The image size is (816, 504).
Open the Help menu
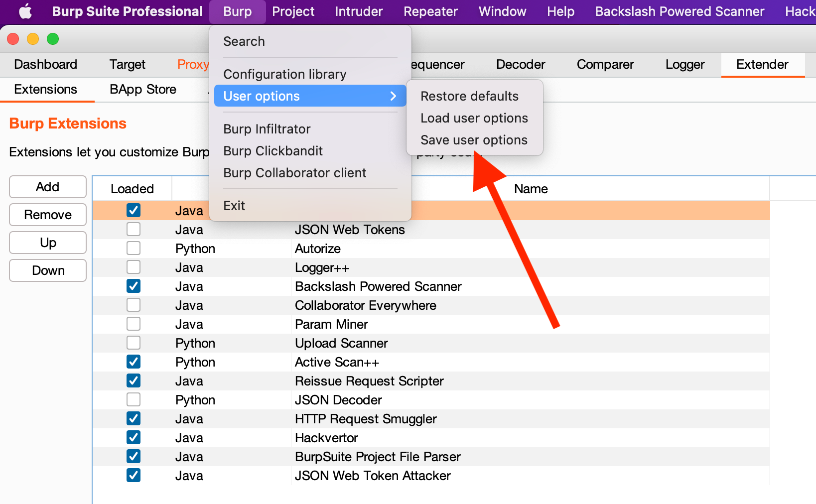click(x=560, y=11)
